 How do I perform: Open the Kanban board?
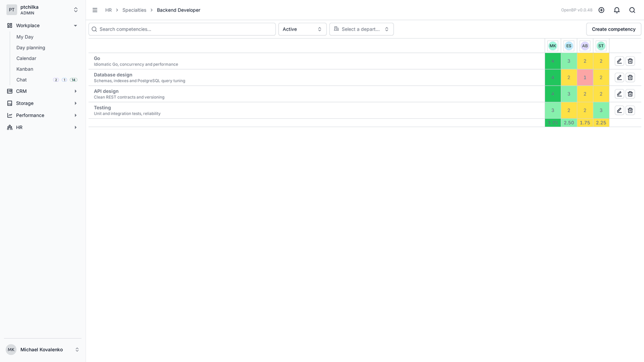point(25,69)
